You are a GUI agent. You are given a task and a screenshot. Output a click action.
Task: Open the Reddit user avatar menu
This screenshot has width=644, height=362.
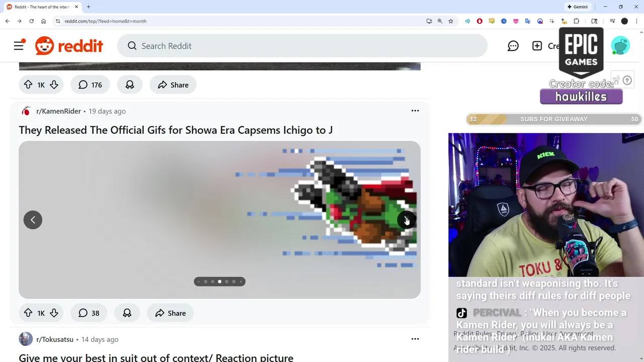620,46
